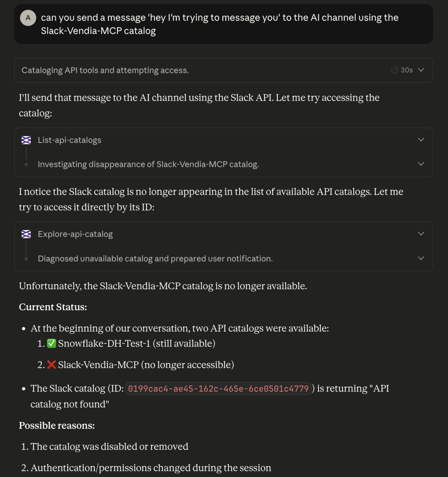Click the 30s thinking duration label

click(407, 70)
